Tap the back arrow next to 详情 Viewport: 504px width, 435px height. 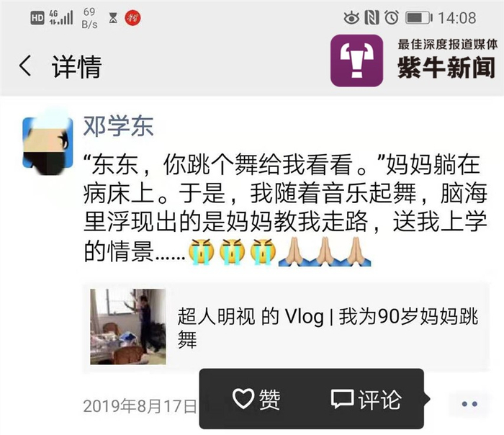25,66
